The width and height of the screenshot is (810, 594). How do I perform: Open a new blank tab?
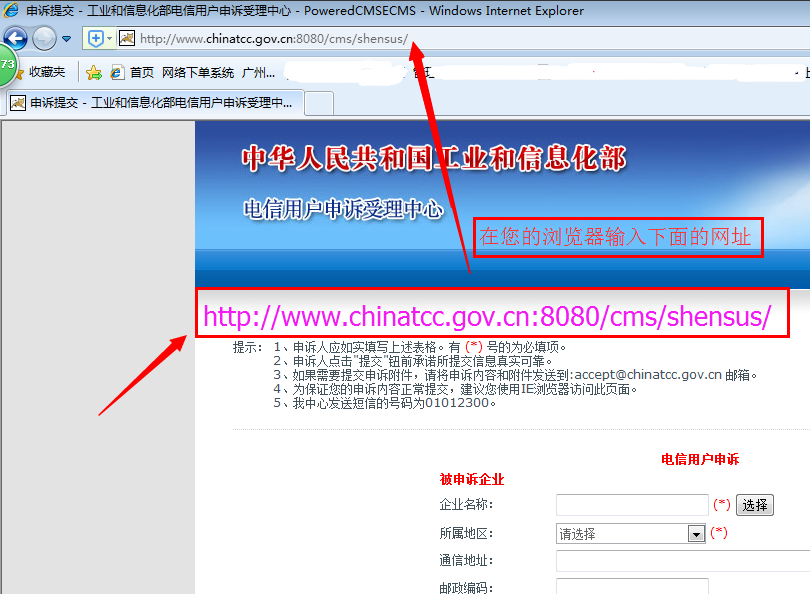coord(319,103)
